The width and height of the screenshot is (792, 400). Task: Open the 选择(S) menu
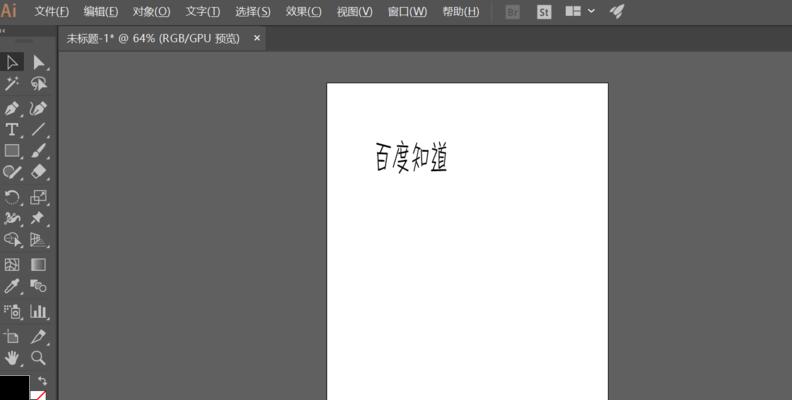253,11
